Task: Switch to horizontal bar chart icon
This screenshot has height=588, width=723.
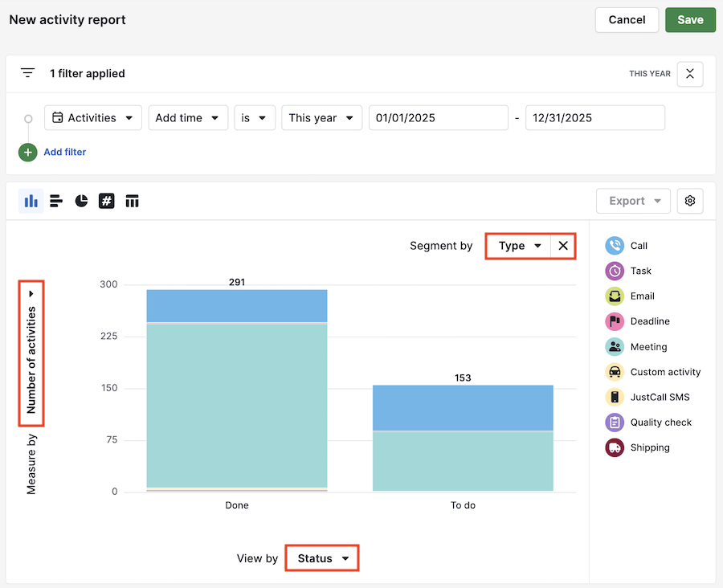Action: (x=56, y=201)
